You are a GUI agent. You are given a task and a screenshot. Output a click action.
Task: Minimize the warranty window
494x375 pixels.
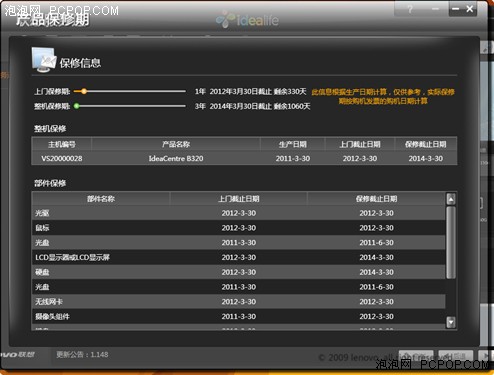(x=456, y=9)
